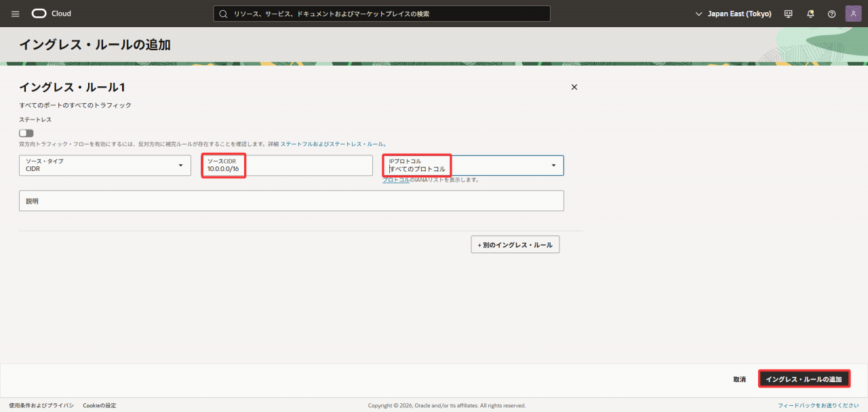Click into the description field
868x412 pixels.
(292, 201)
